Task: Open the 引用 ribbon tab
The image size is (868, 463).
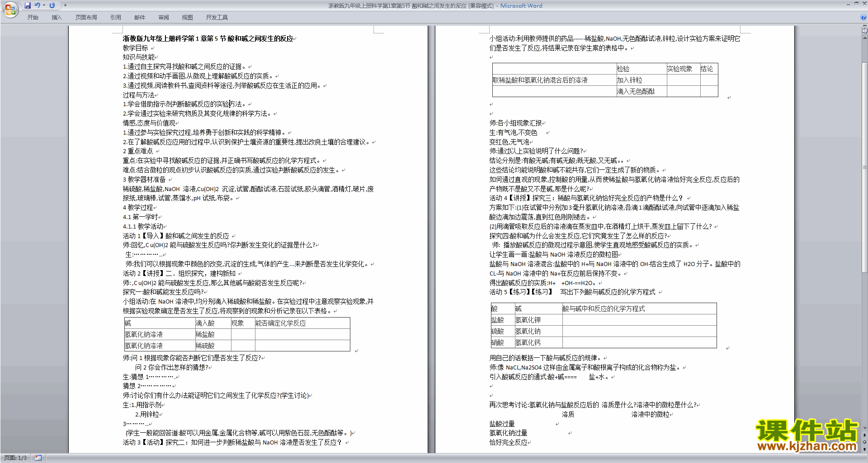Action: [x=116, y=18]
